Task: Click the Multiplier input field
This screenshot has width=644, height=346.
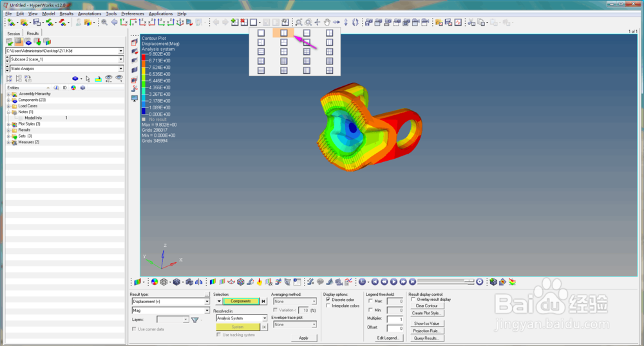Action: click(395, 319)
